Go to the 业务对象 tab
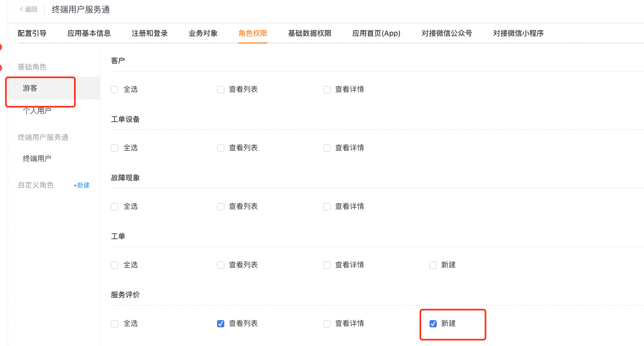Image resolution: width=644 pixels, height=346 pixels. (203, 33)
